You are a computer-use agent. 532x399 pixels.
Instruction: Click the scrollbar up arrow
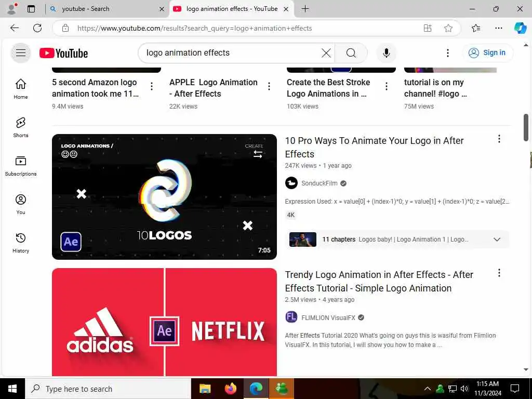[x=526, y=45]
